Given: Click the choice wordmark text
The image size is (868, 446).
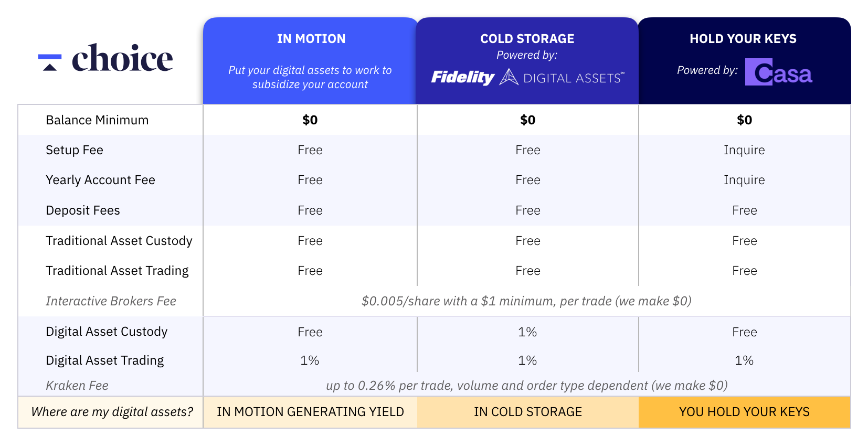Looking at the screenshot, I should [122, 58].
